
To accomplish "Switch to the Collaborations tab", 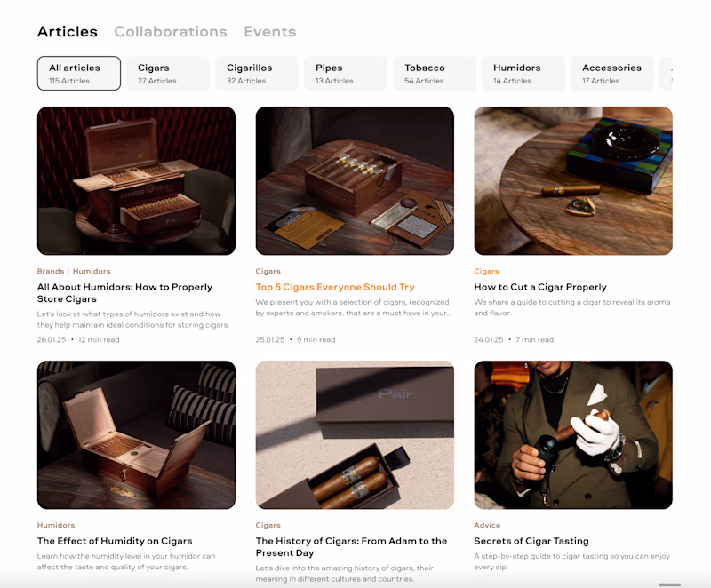I will click(x=171, y=32).
